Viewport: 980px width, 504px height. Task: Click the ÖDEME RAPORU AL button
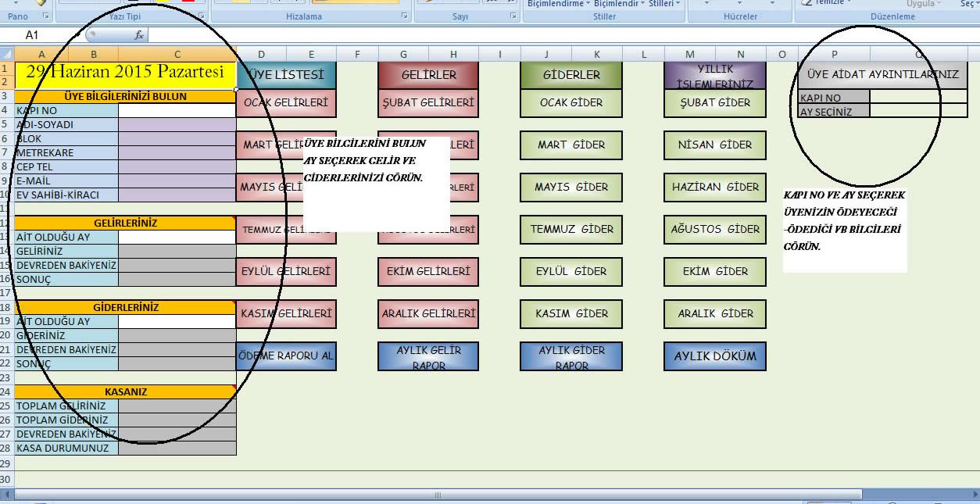[x=286, y=356]
